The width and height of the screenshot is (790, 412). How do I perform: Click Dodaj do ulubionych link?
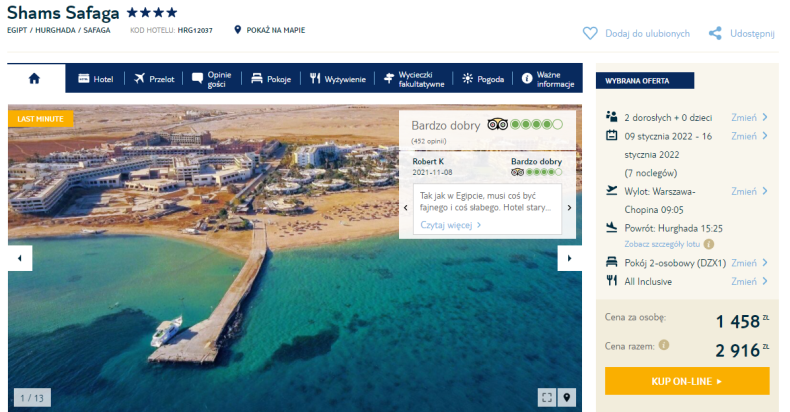(x=647, y=33)
